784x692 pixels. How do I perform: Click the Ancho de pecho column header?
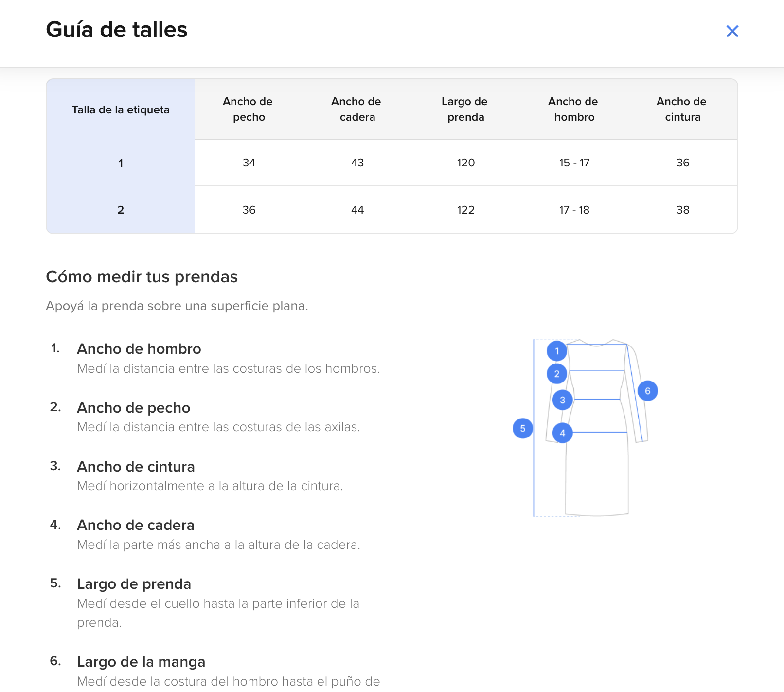[x=249, y=109]
